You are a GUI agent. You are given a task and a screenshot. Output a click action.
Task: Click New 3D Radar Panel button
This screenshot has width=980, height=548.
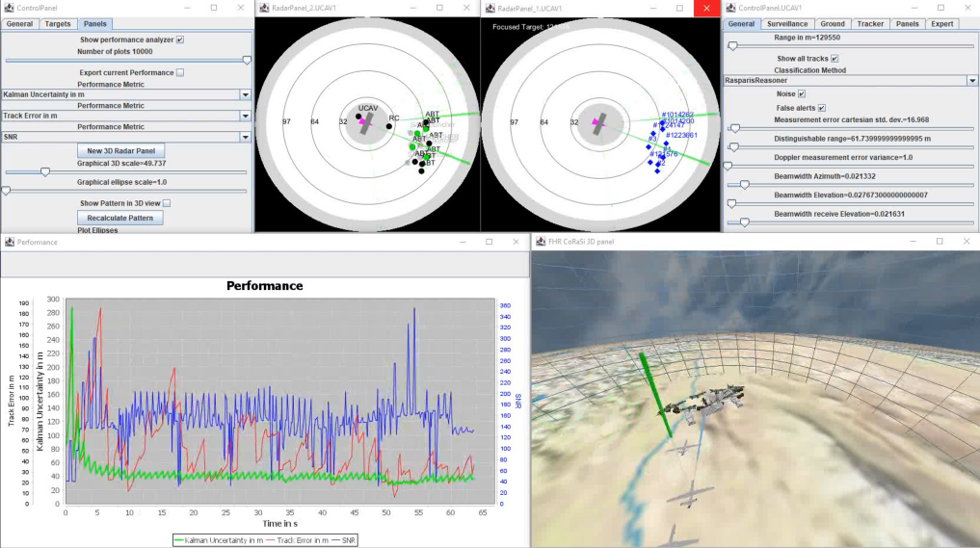point(120,150)
